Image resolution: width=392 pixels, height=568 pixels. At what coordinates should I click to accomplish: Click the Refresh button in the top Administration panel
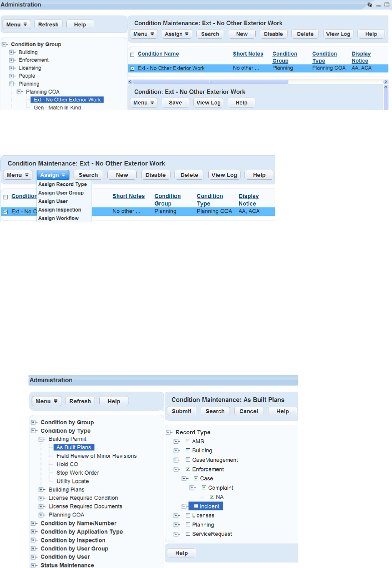[x=48, y=25]
